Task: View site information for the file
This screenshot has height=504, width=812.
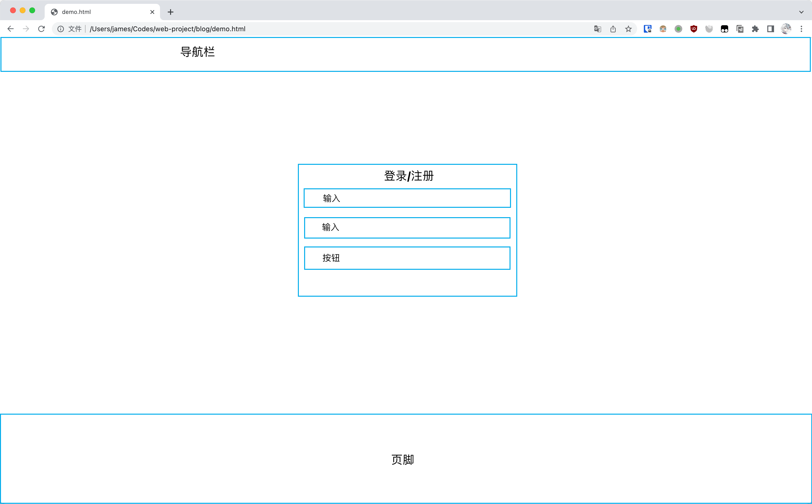Action: click(61, 29)
